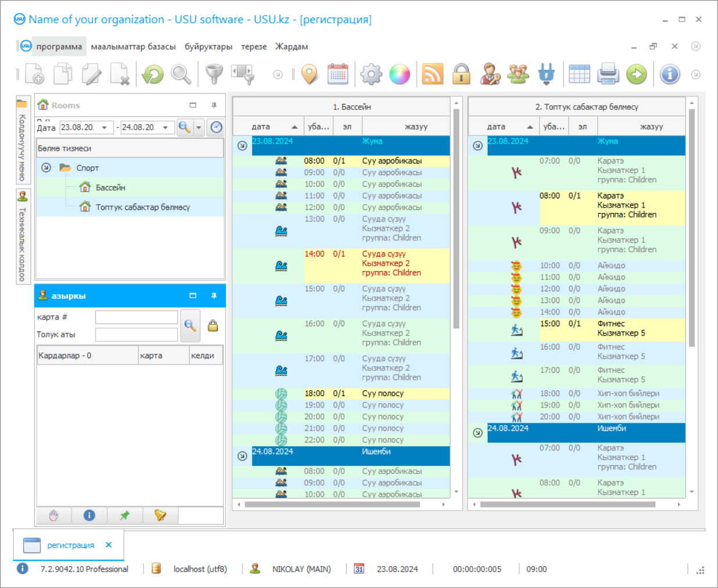Click the карта # input field

click(137, 317)
